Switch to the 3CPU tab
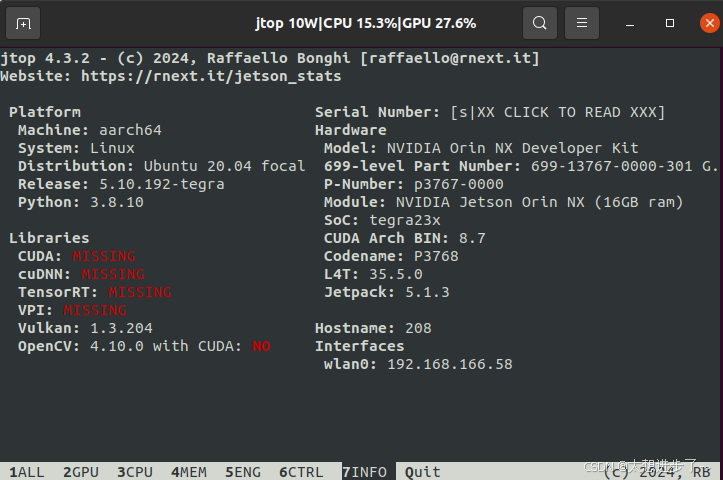This screenshot has height=480, width=723. coord(135,472)
